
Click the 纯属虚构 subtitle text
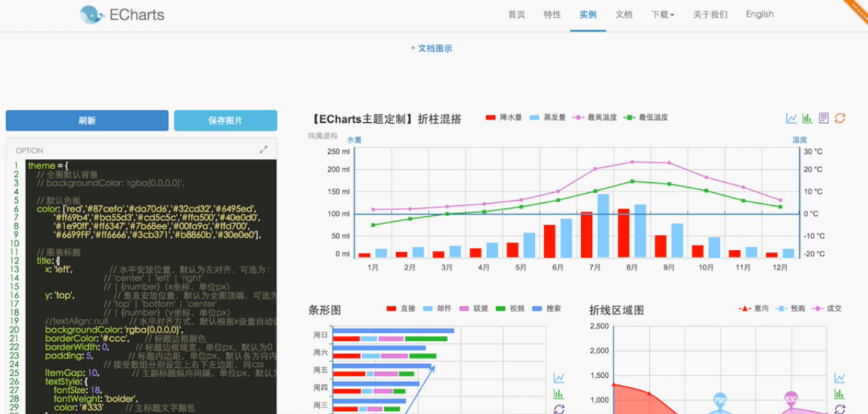[322, 136]
